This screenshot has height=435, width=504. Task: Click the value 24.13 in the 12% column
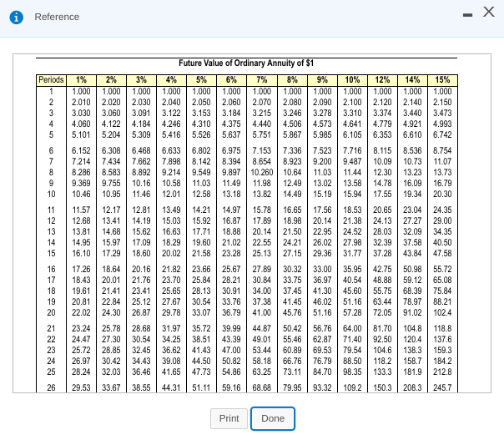tap(382, 221)
